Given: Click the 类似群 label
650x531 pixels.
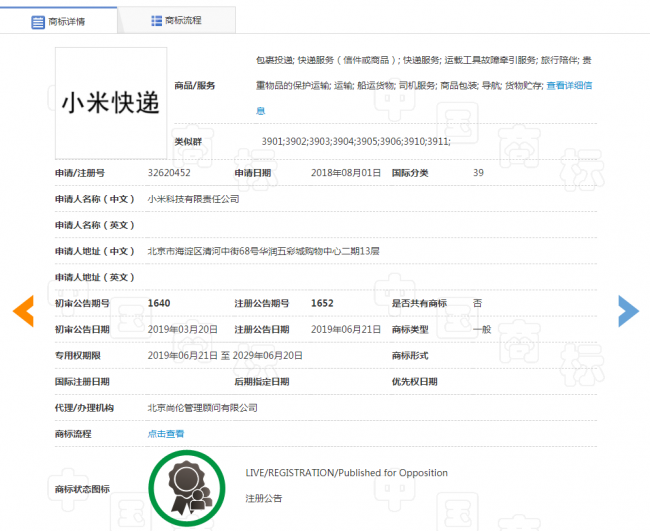Looking at the screenshot, I should (188, 142).
